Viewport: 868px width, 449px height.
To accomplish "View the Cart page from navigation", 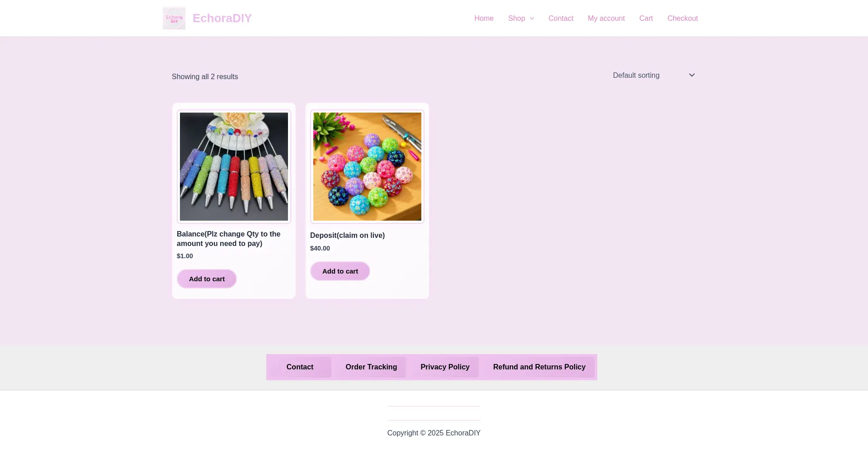I will click(x=646, y=18).
